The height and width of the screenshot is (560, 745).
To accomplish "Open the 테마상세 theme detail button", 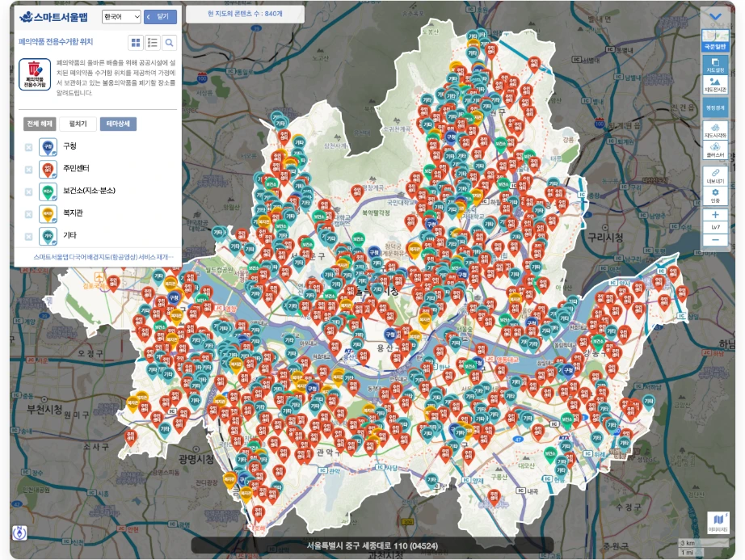I will pos(118,124).
